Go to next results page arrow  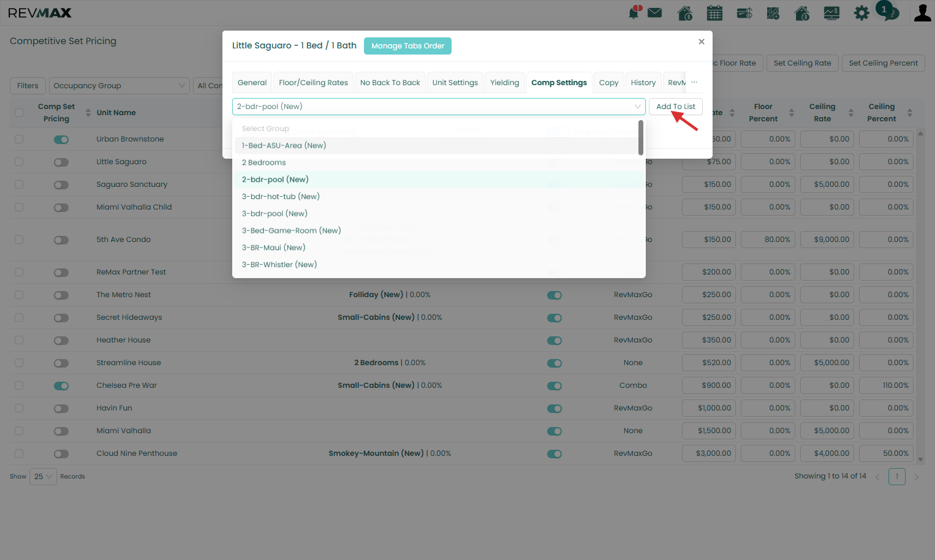pyautogui.click(x=917, y=477)
